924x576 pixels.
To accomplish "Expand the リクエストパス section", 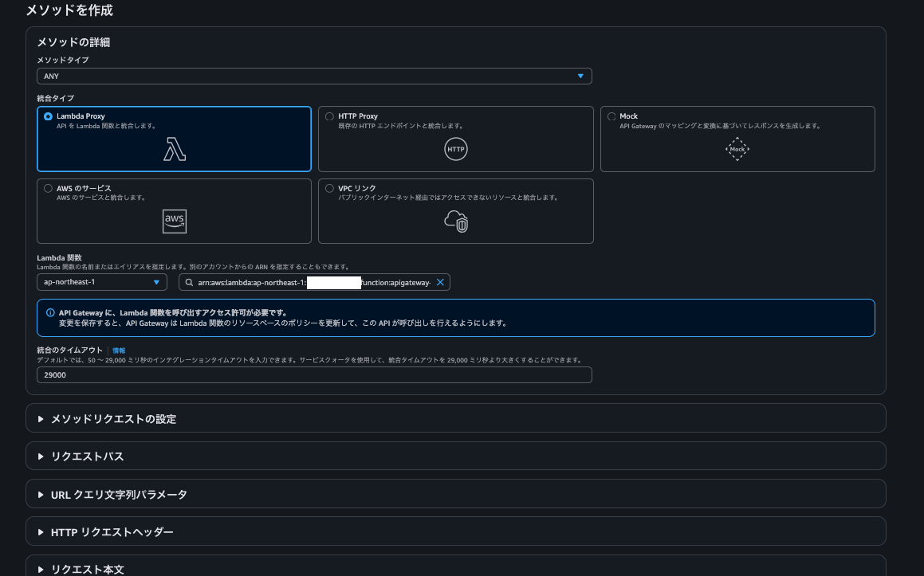I will coord(455,456).
